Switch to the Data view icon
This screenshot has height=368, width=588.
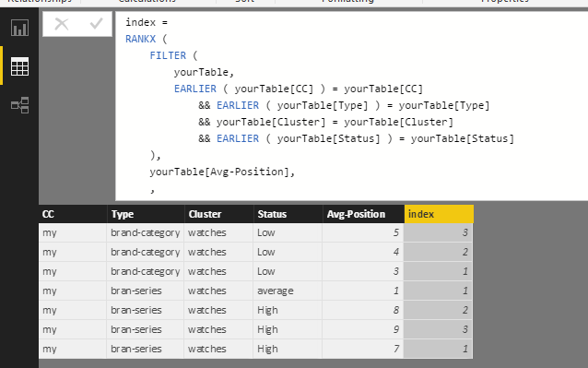[x=19, y=66]
